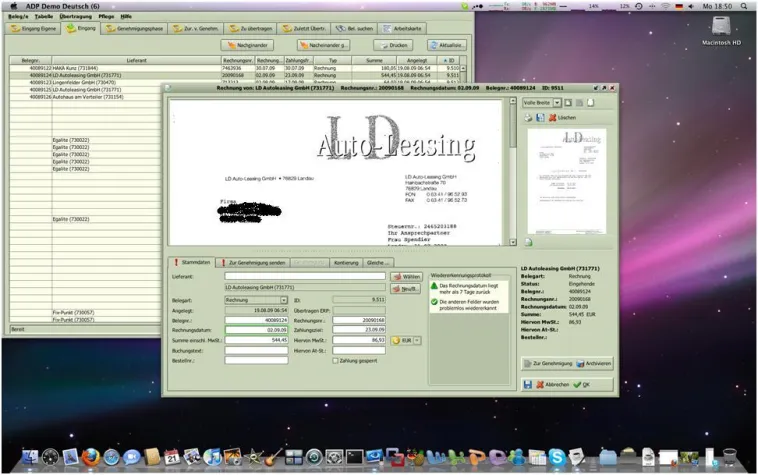This screenshot has width=758, height=475.
Task: Click the floppy save icon beside Abbrechen
Action: click(527, 385)
